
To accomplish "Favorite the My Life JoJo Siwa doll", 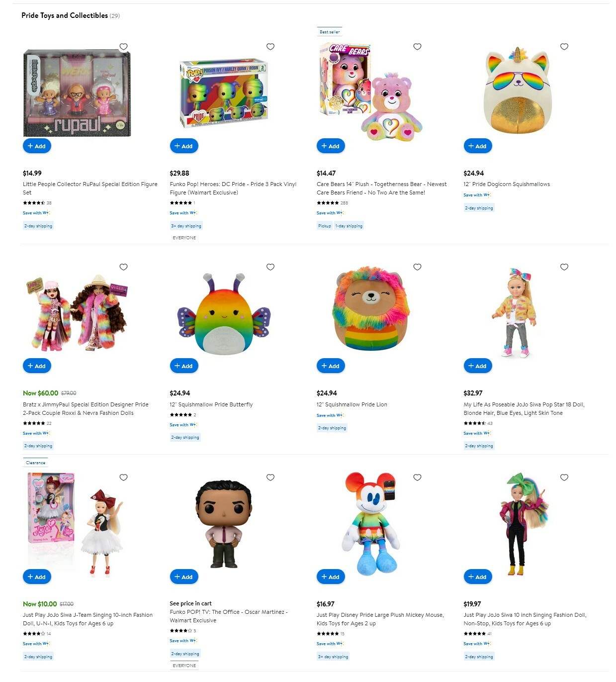I will click(x=564, y=267).
